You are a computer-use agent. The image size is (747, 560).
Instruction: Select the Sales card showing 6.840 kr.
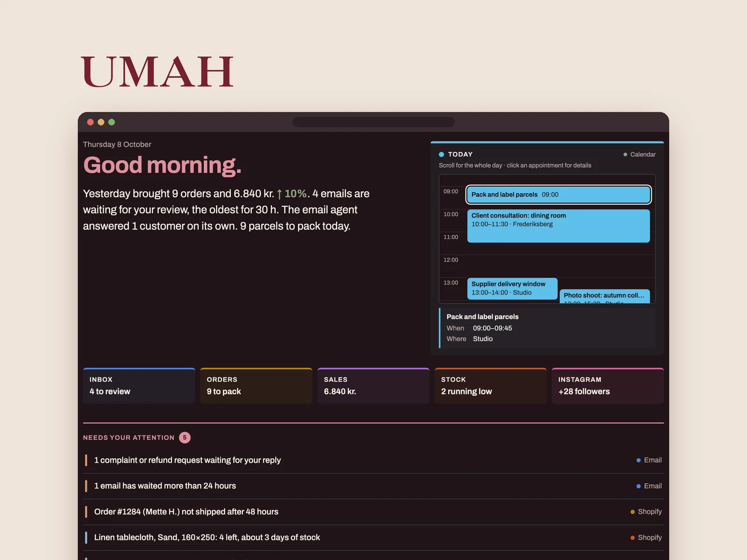(x=373, y=386)
